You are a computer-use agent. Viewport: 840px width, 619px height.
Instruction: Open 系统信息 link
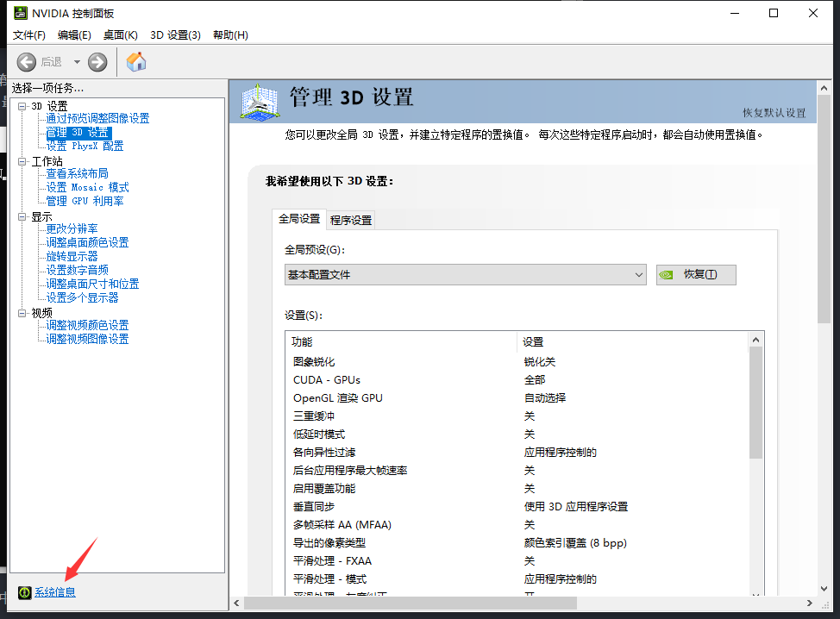55,592
